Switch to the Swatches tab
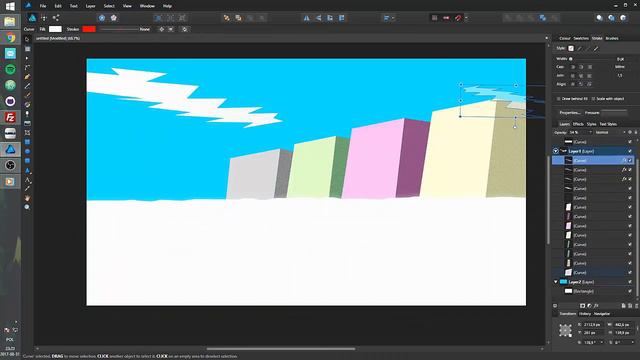The height and width of the screenshot is (360, 640). [x=581, y=38]
